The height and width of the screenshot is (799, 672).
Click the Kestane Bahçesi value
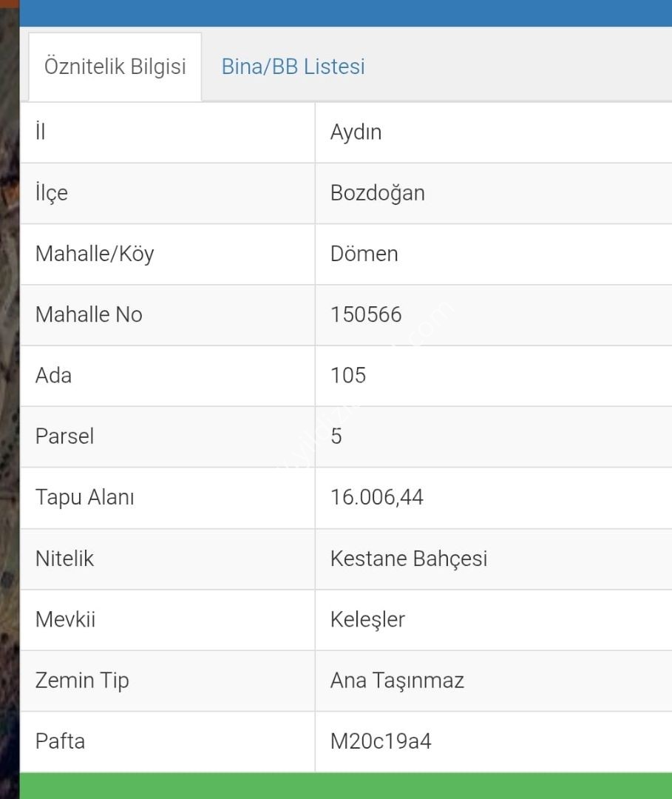click(x=408, y=558)
